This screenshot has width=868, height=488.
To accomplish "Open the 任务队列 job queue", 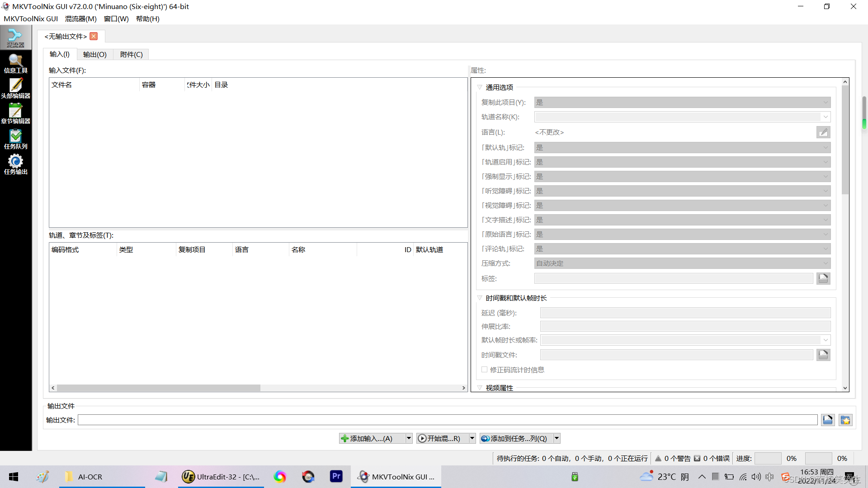I will tap(15, 139).
